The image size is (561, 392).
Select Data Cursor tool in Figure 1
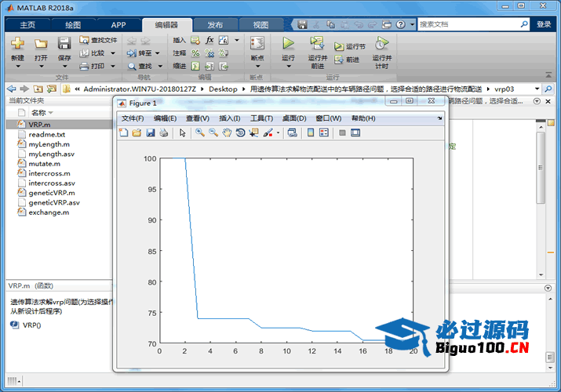[254, 133]
